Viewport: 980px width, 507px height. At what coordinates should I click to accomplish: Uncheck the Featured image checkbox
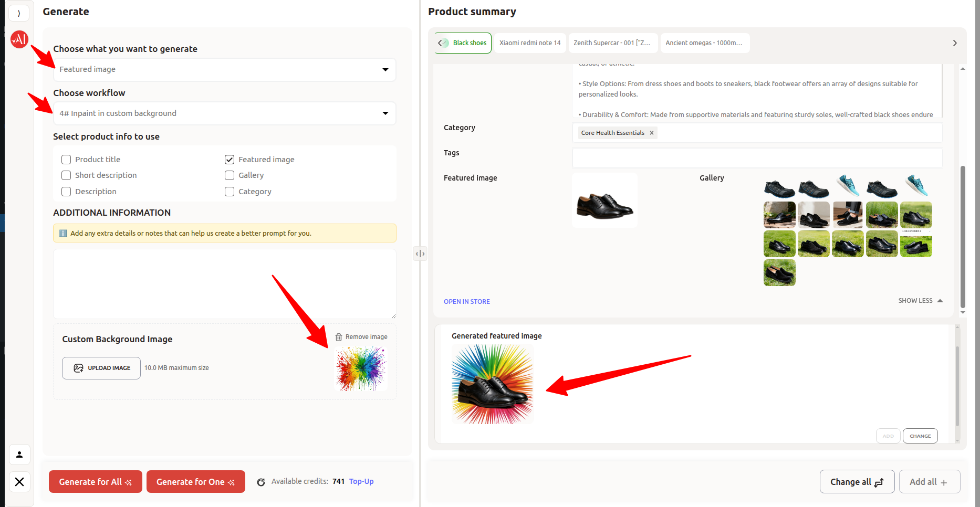point(230,160)
